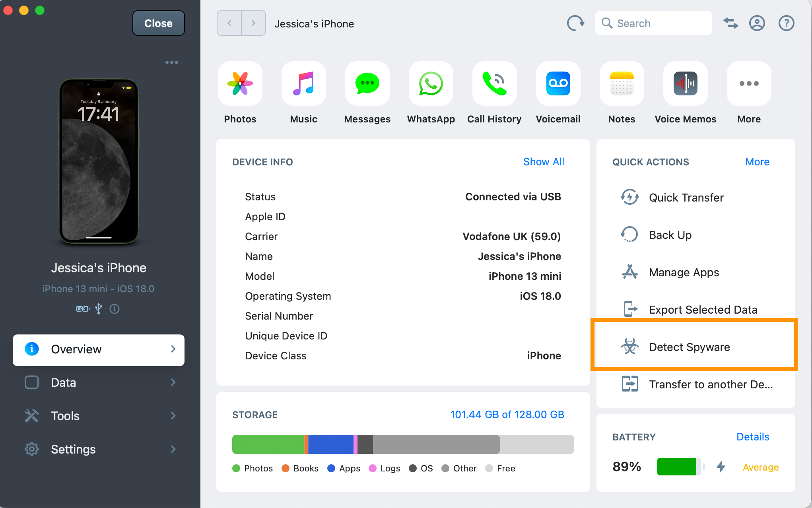Click the Unique Device ID row label

click(x=286, y=336)
